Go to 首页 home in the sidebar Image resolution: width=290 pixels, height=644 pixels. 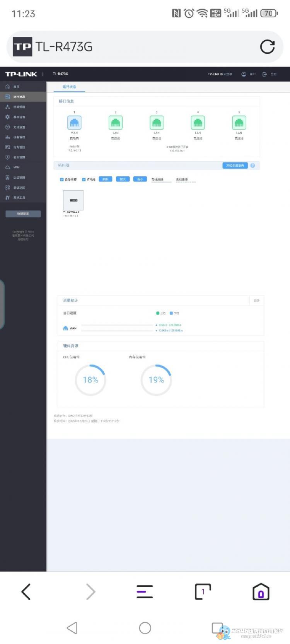tap(16, 87)
